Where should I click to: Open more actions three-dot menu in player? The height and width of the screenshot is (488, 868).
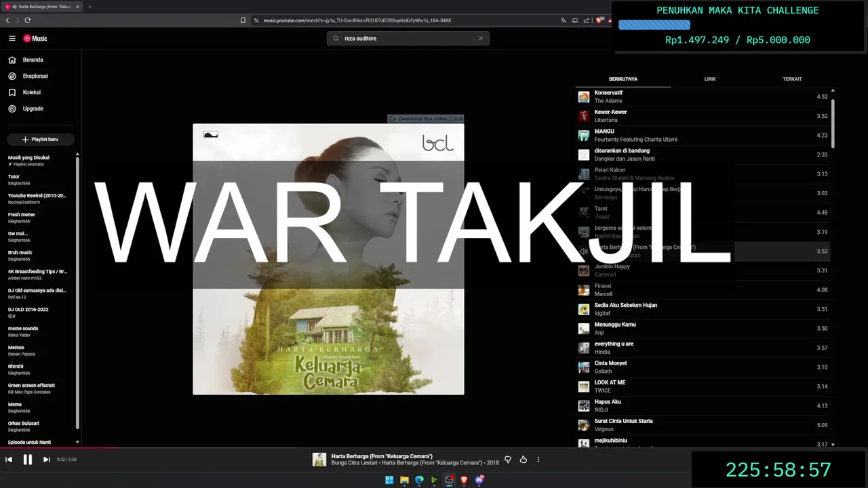(538, 460)
